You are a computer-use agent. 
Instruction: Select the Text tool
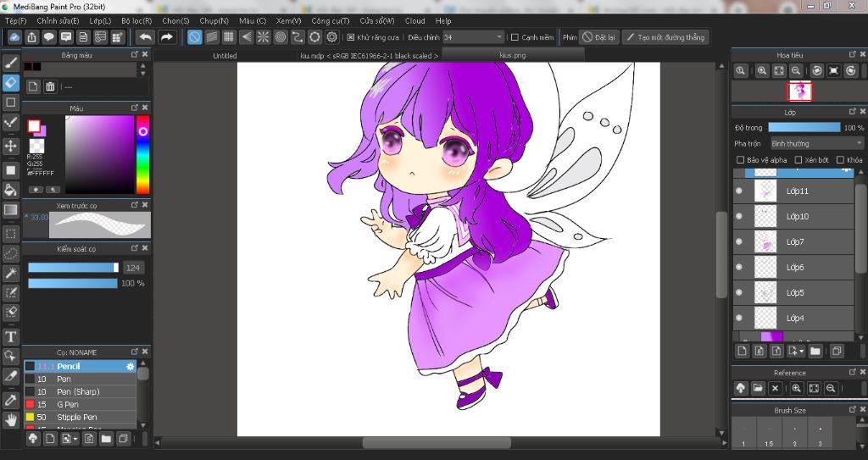pyautogui.click(x=10, y=336)
